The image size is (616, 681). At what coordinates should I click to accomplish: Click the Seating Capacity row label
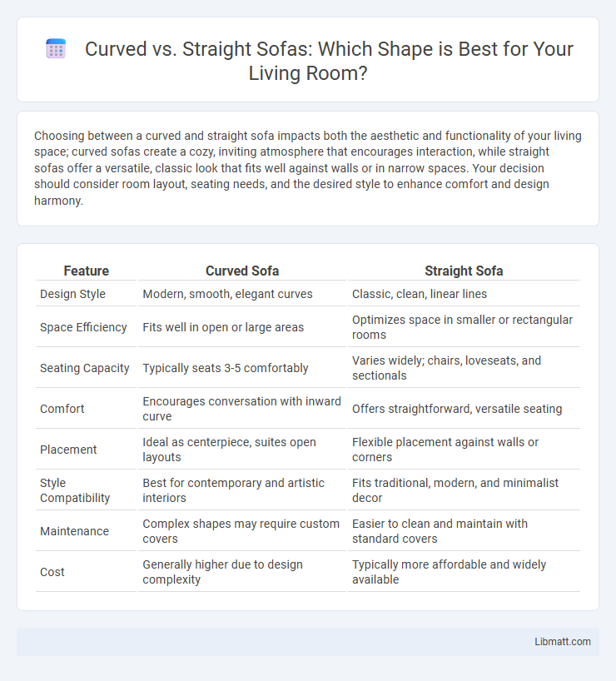pos(85,368)
